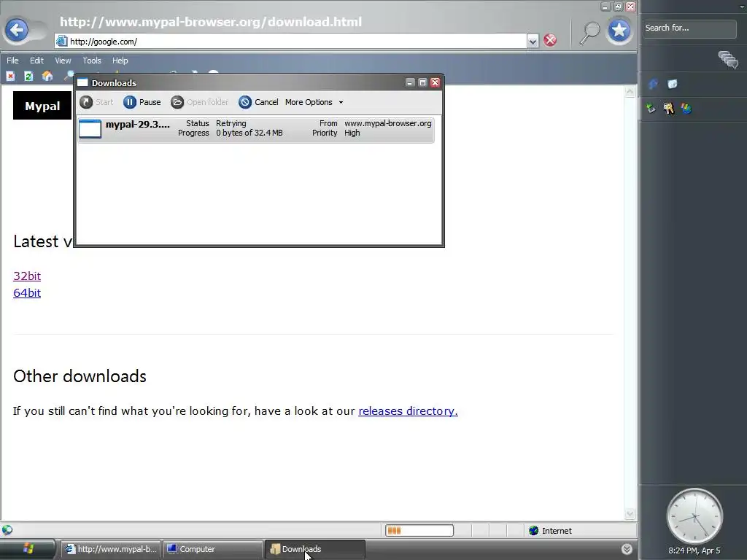
Task: Click the Retrying status text
Action: point(231,123)
